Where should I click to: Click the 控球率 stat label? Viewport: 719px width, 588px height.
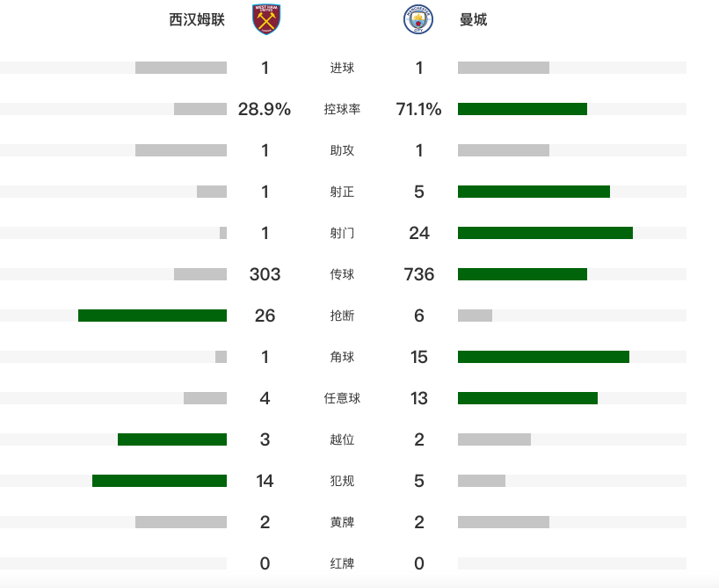(342, 110)
